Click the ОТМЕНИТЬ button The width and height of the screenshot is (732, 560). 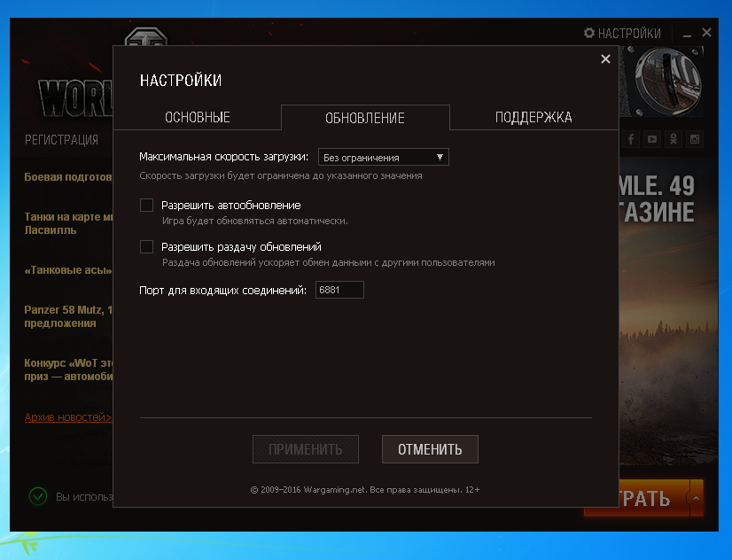(x=430, y=449)
